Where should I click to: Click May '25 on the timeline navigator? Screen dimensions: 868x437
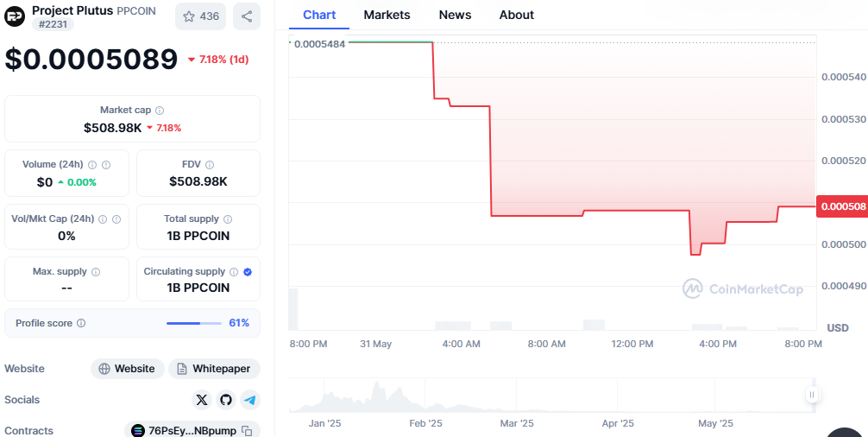715,424
